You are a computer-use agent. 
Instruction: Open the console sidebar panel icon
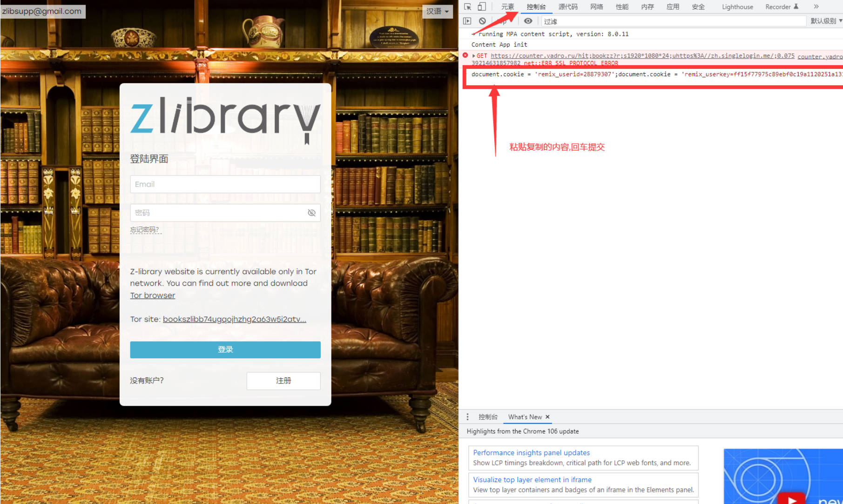pyautogui.click(x=467, y=21)
